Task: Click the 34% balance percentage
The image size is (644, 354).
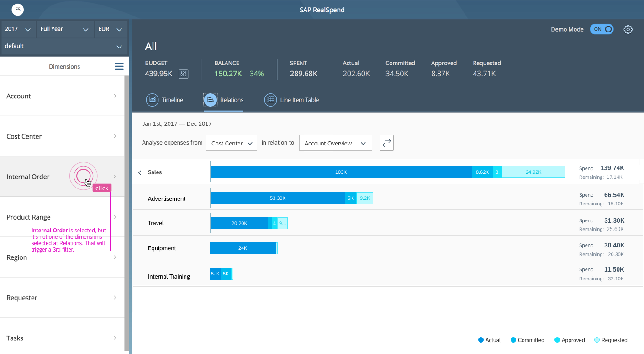Action: pos(257,74)
